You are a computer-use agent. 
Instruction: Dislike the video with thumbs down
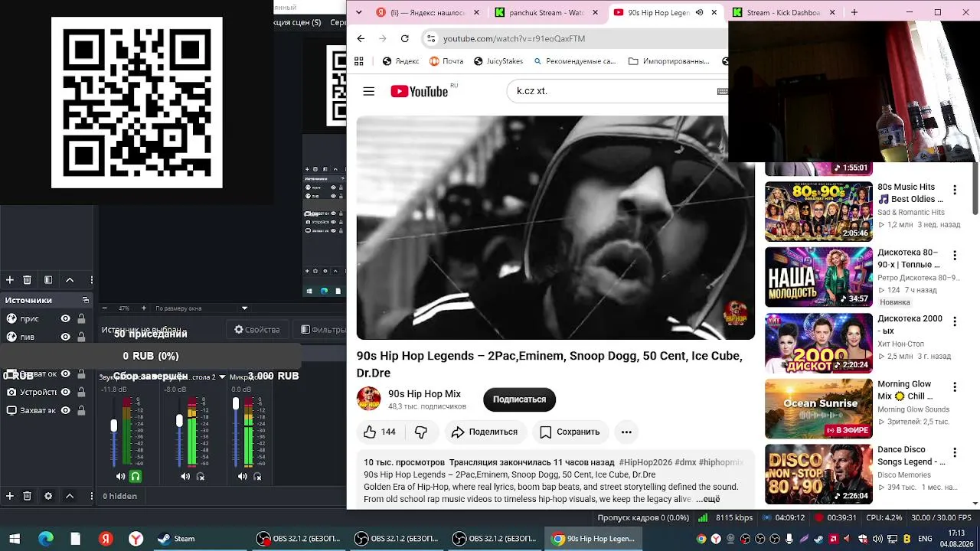click(x=421, y=432)
